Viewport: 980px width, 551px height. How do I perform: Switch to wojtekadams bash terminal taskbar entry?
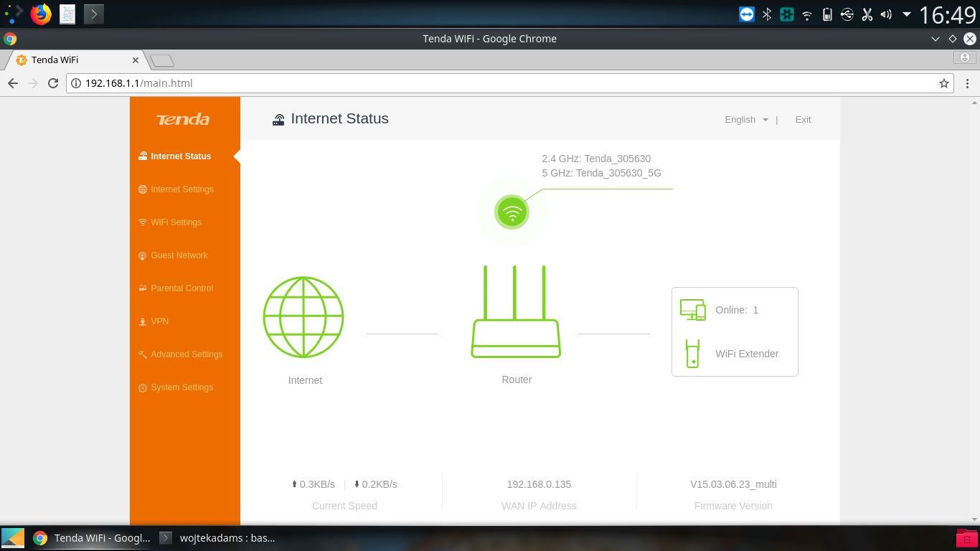point(218,537)
